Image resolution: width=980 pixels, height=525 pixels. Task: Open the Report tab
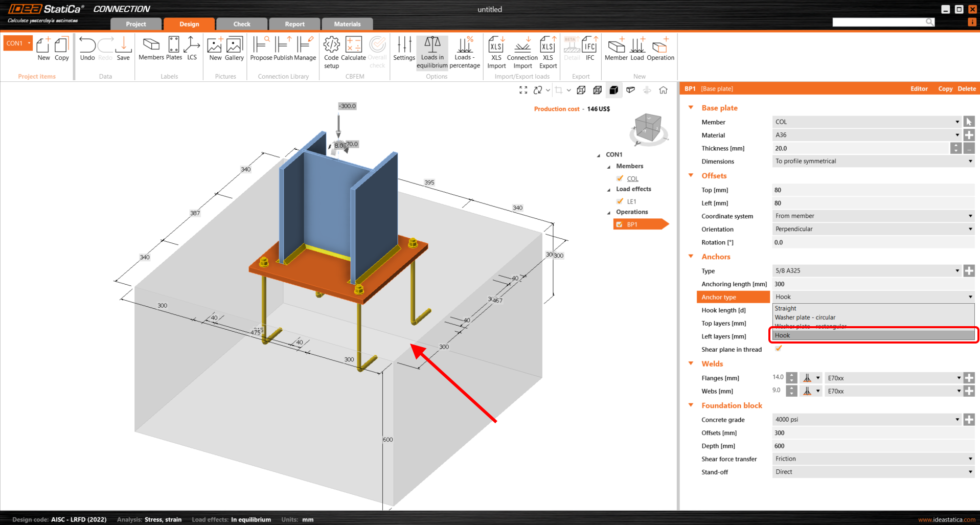click(294, 24)
